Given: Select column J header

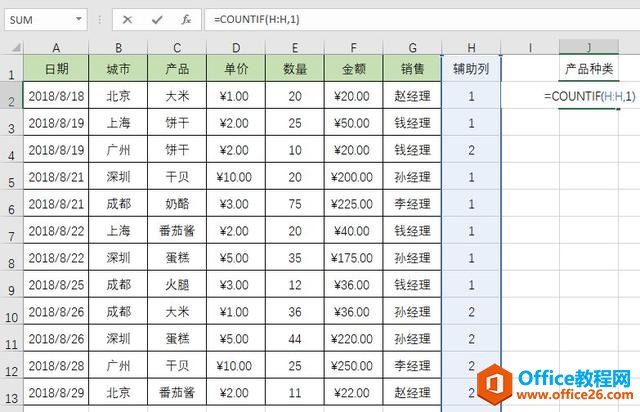Looking at the screenshot, I should pos(589,47).
